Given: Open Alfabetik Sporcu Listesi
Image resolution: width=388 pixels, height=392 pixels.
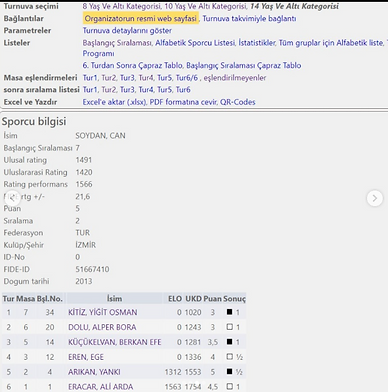Looking at the screenshot, I should click(x=195, y=43).
